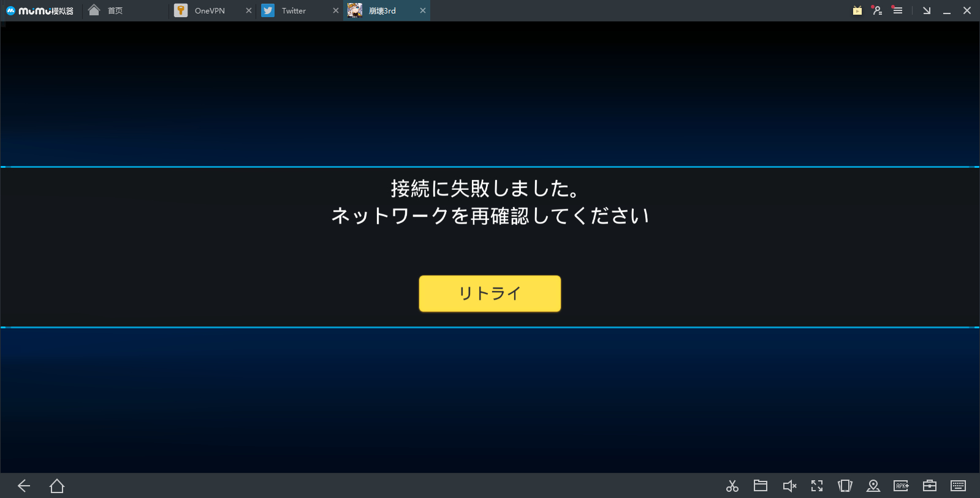Toggle the mute speaker icon
Image resolution: width=980 pixels, height=498 pixels.
(x=789, y=486)
